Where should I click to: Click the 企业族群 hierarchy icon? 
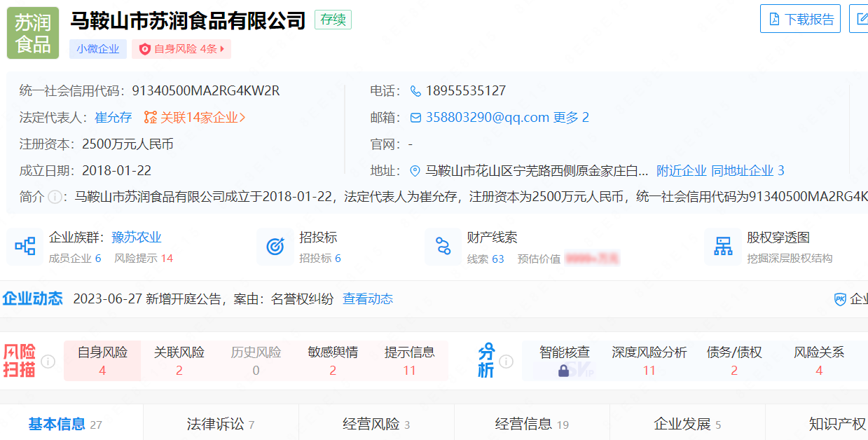coord(25,247)
